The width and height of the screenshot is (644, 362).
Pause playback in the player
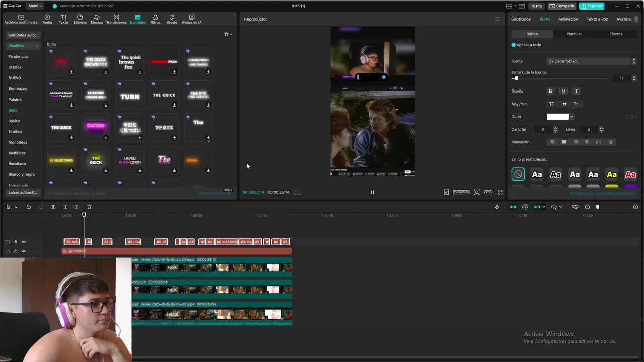tap(372, 192)
